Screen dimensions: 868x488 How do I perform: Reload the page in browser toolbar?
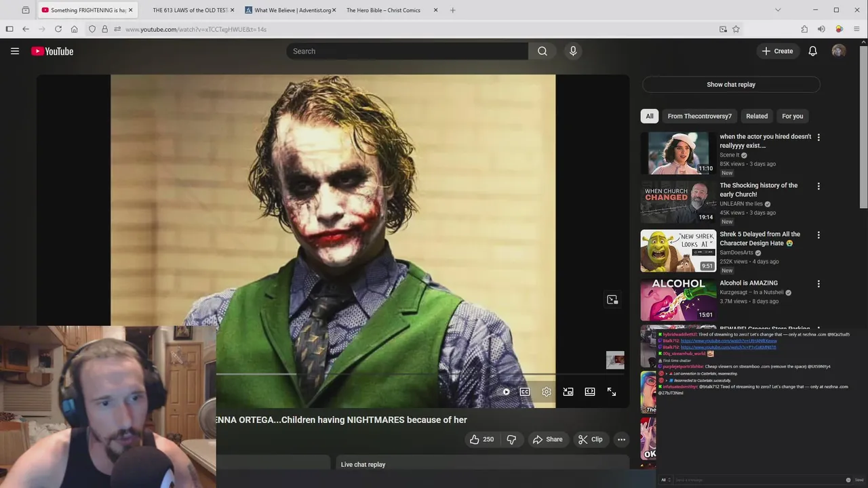(x=58, y=29)
